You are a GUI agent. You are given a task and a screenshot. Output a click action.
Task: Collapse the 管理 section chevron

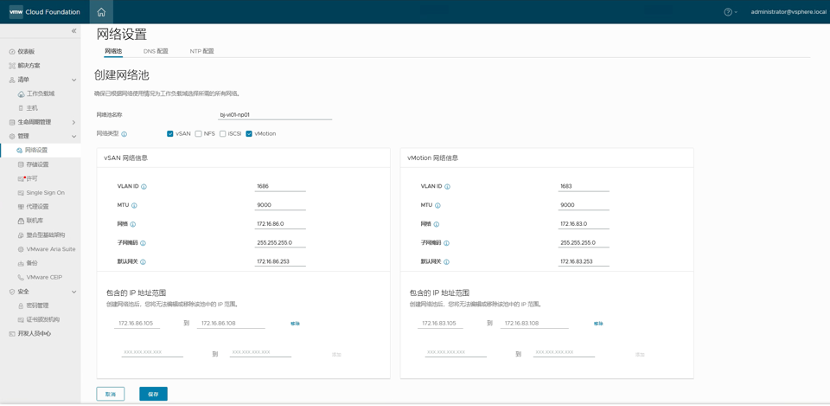74,137
